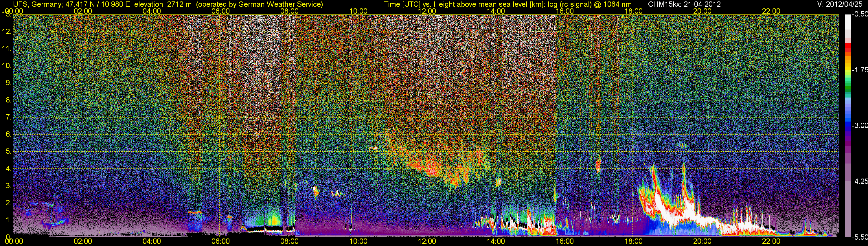Click the 16:00 label on the bottom time axis
The height and width of the screenshot is (246, 868).
tap(565, 241)
